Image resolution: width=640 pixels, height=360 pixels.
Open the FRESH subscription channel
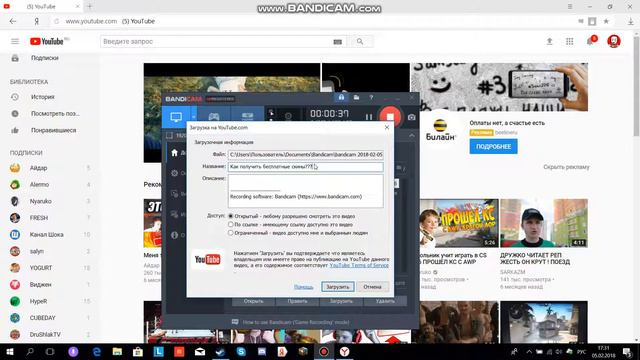tap(39, 218)
